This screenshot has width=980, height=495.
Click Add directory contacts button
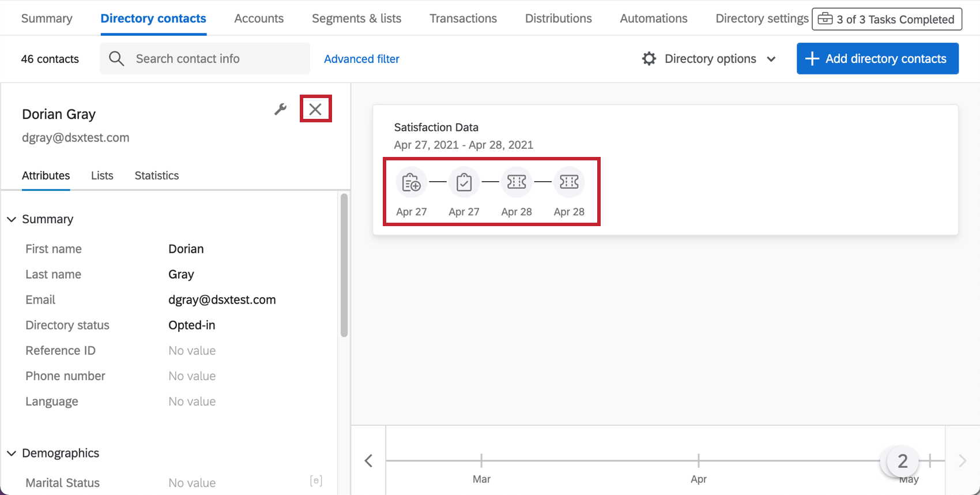(x=877, y=58)
